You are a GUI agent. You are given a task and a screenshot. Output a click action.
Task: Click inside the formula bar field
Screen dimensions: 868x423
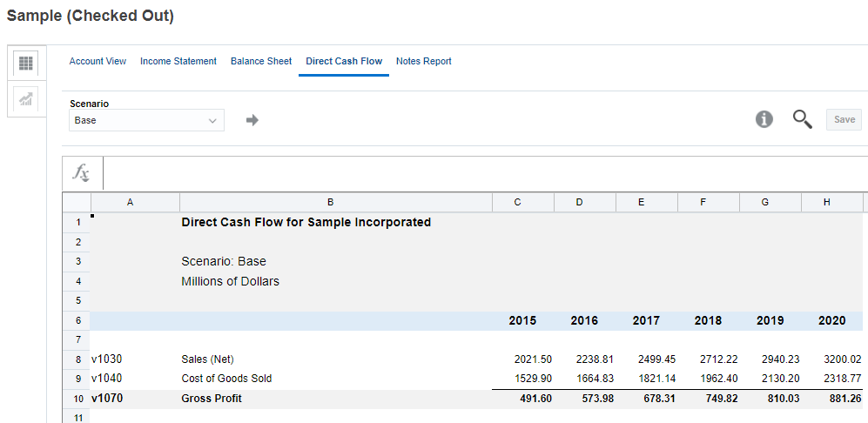(486, 173)
